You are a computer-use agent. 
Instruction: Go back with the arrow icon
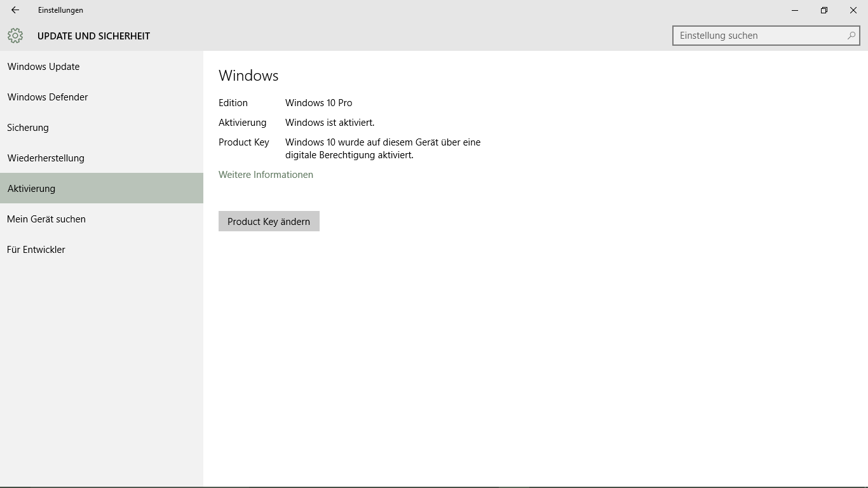(x=15, y=10)
